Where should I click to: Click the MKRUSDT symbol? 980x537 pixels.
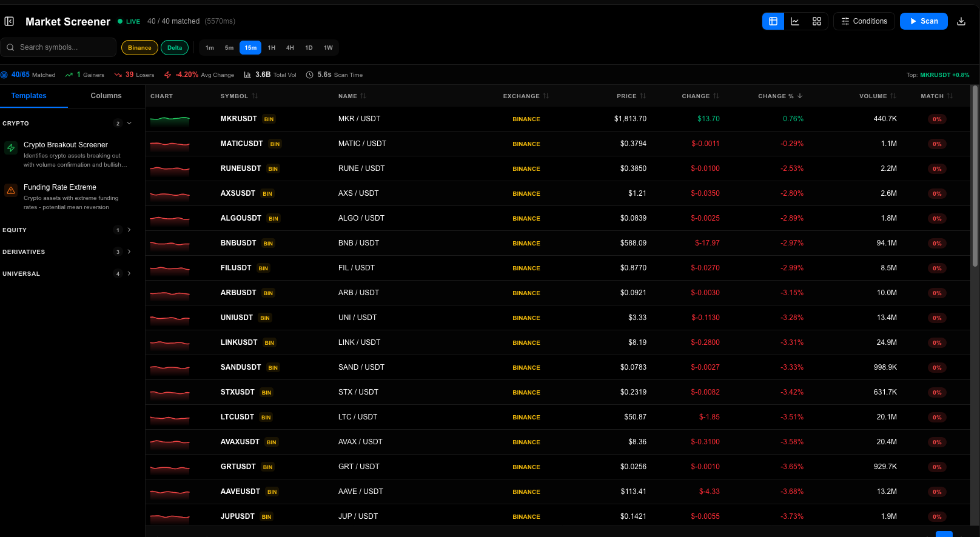point(239,119)
